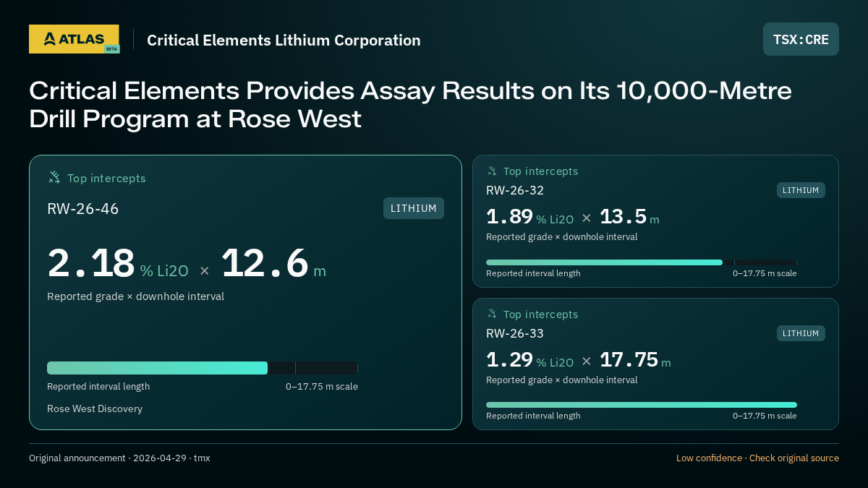Select the RW-26-46 hole name
Image resolution: width=868 pixels, height=488 pixels.
point(83,209)
